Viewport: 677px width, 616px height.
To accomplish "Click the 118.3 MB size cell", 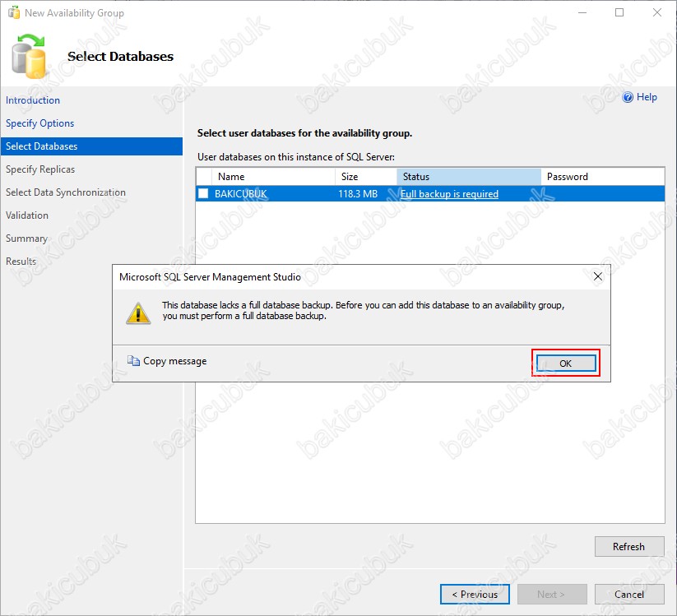I will pos(358,194).
